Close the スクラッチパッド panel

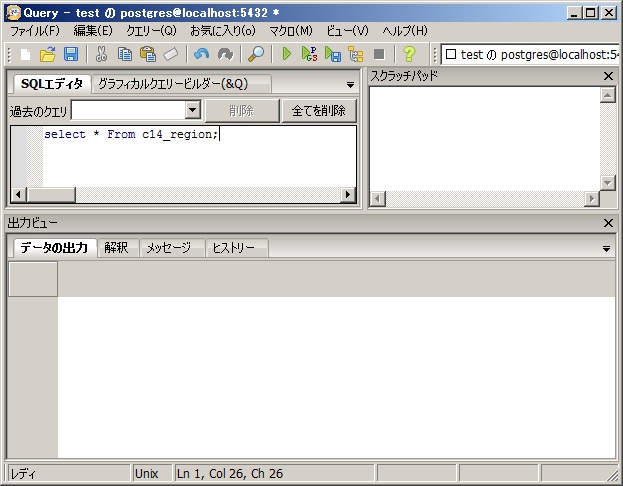(608, 76)
